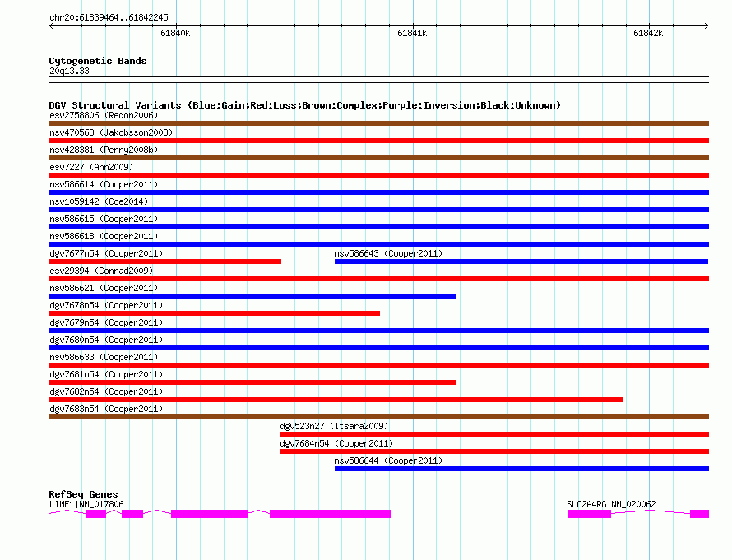The image size is (732, 560).
Task: Click the blue nsv586618 (Cooper2011) bar
Action: [x=378, y=244]
